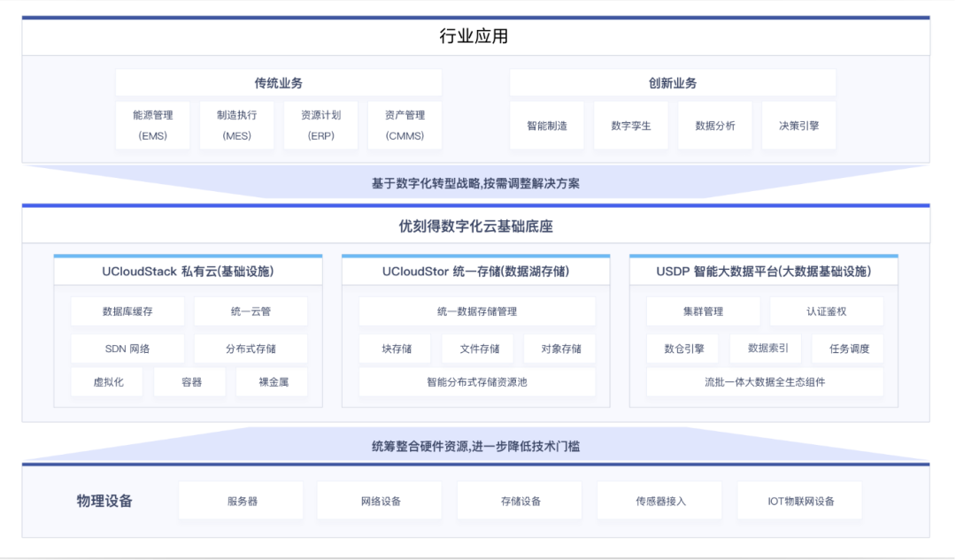Click the 基于数字化转型战略 banner text
This screenshot has width=956, height=560.
[x=475, y=183]
